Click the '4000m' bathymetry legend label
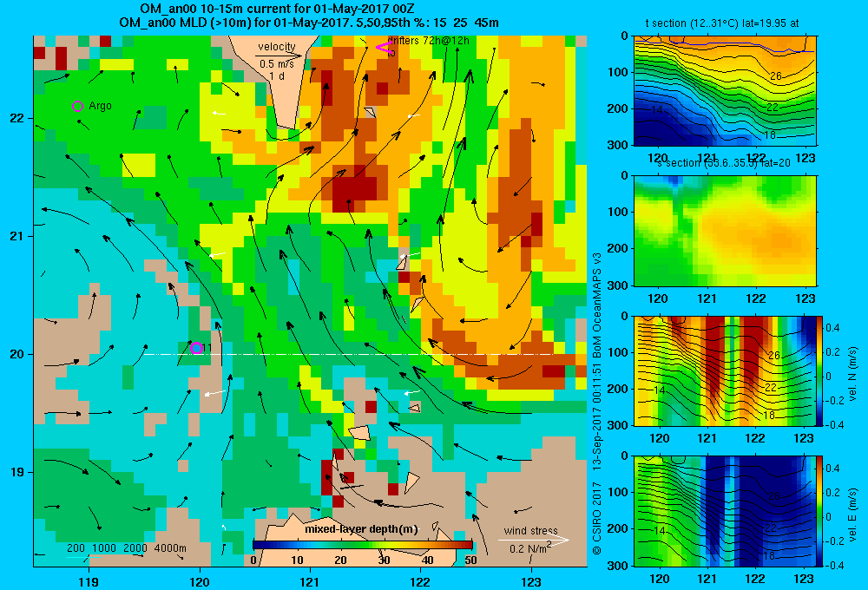Viewport: 868px width, 590px height. tap(170, 548)
